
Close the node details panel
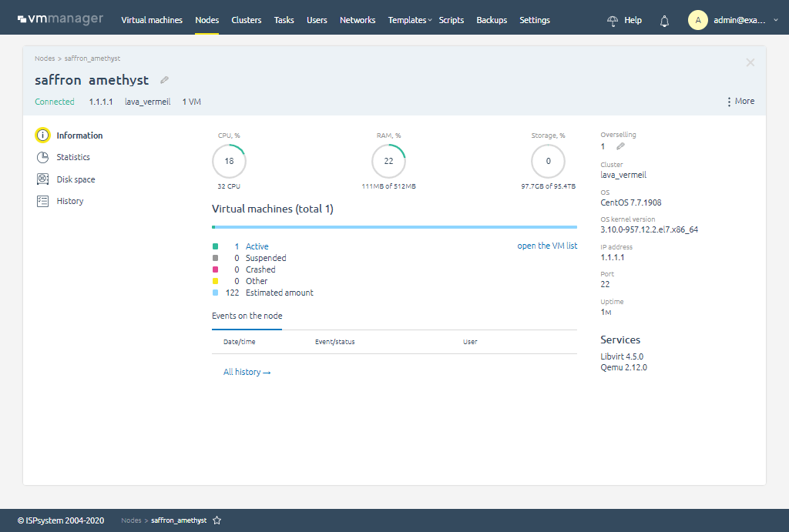click(x=750, y=62)
